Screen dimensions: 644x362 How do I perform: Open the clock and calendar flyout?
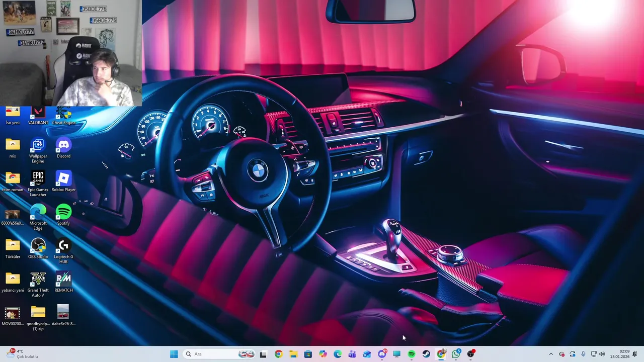pyautogui.click(x=620, y=354)
